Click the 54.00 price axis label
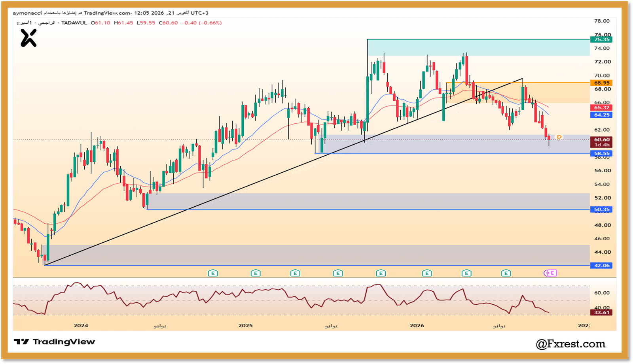The image size is (633, 364). [602, 184]
